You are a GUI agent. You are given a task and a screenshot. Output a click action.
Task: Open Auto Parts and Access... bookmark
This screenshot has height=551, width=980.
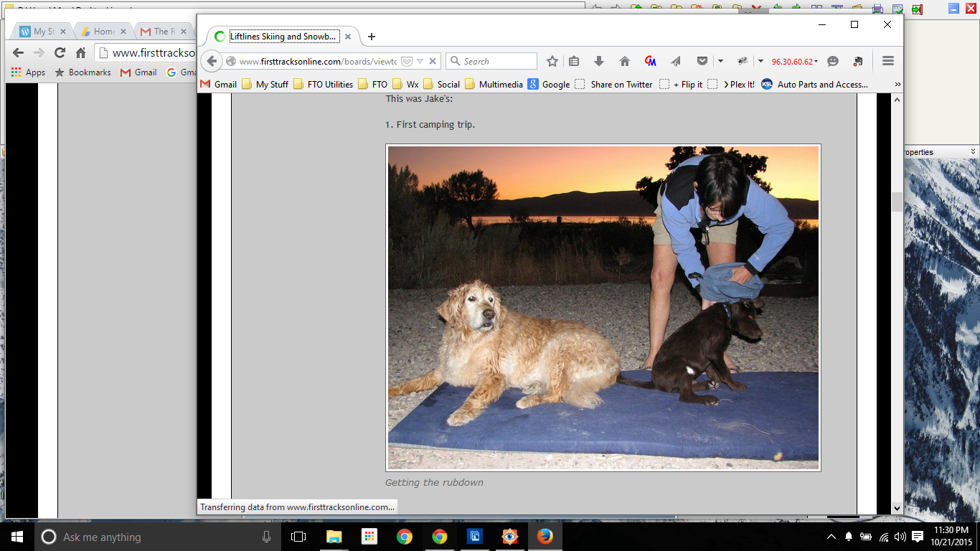[x=814, y=84]
